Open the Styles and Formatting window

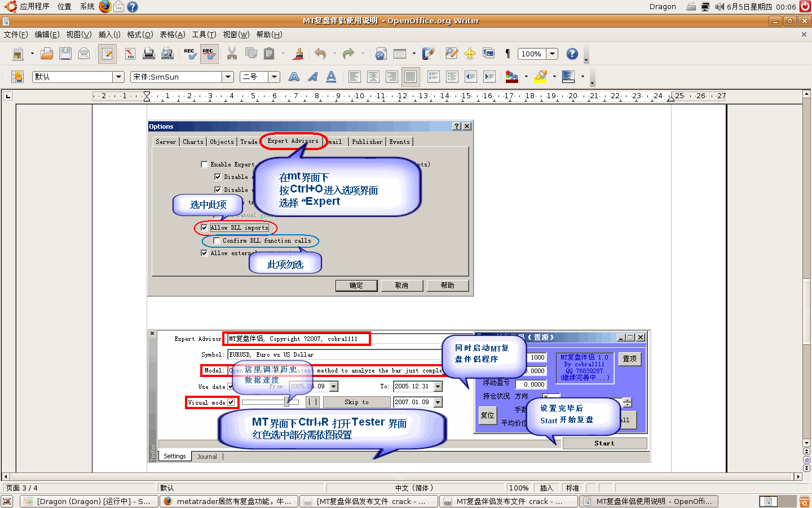(x=18, y=77)
